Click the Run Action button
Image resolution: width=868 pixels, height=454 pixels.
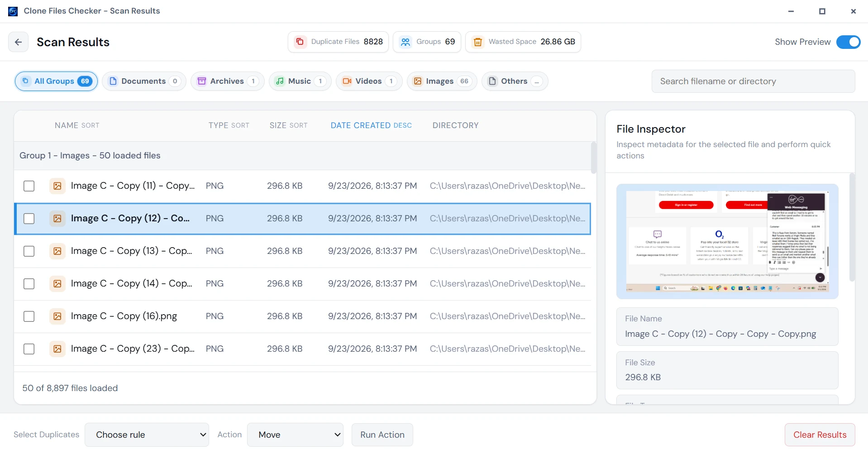point(382,435)
